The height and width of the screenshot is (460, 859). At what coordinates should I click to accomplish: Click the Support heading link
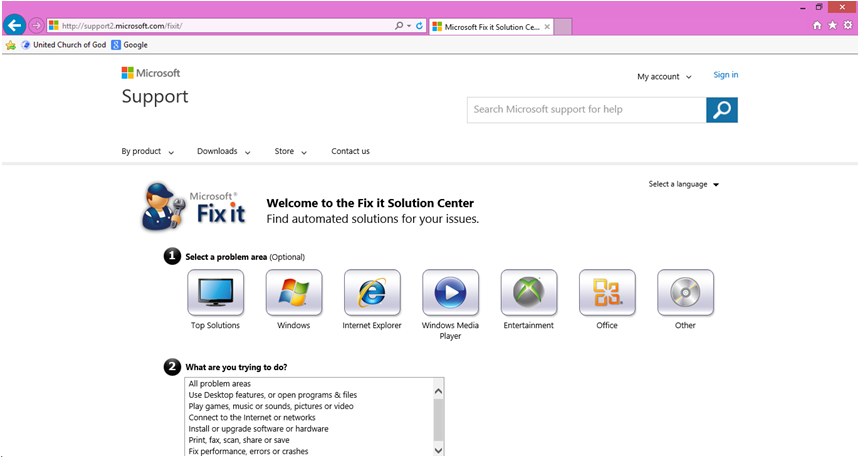(155, 96)
